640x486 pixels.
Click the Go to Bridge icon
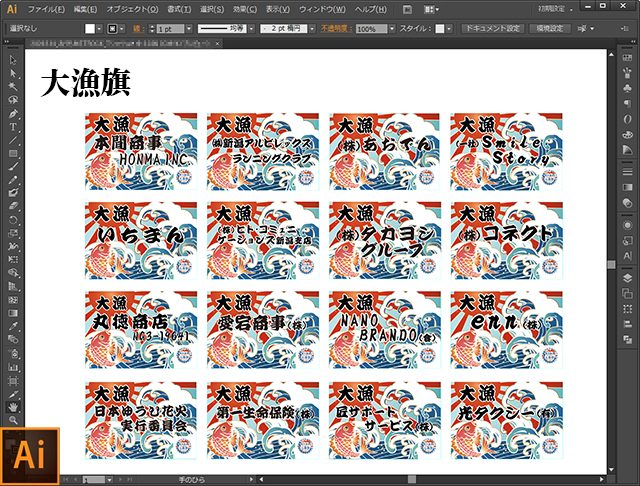[x=407, y=9]
